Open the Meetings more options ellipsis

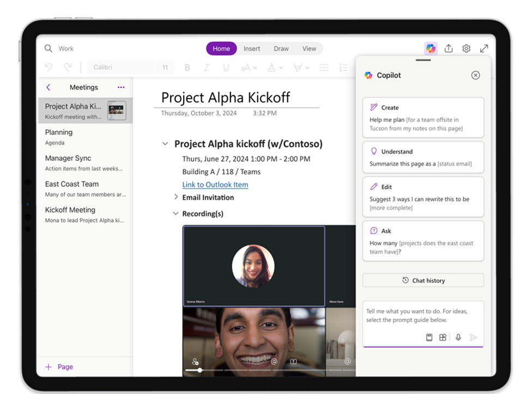click(121, 87)
